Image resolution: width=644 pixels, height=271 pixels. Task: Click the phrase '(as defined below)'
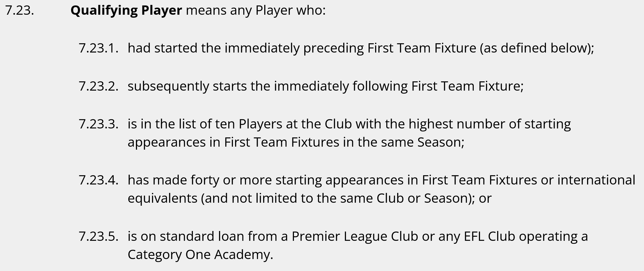[x=535, y=48]
